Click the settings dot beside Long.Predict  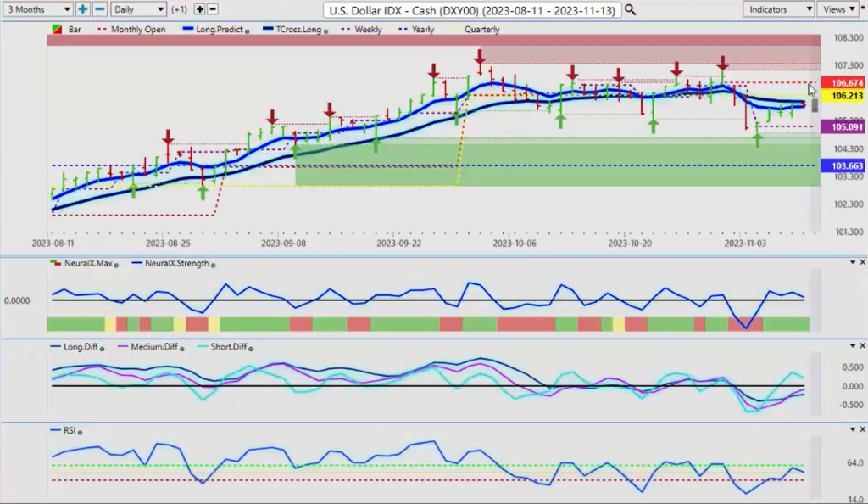(x=247, y=31)
